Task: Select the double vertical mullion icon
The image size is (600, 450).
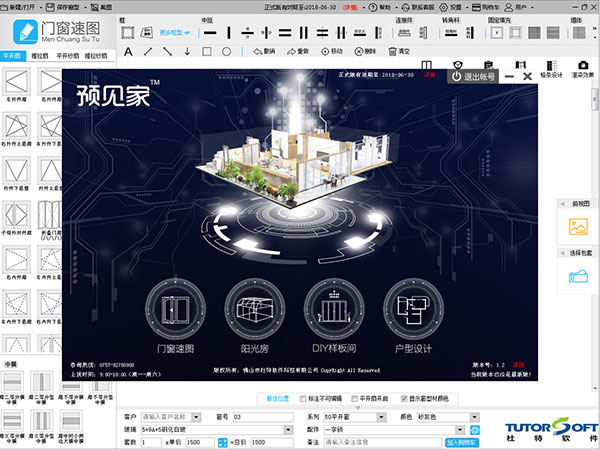Action: 304,33
